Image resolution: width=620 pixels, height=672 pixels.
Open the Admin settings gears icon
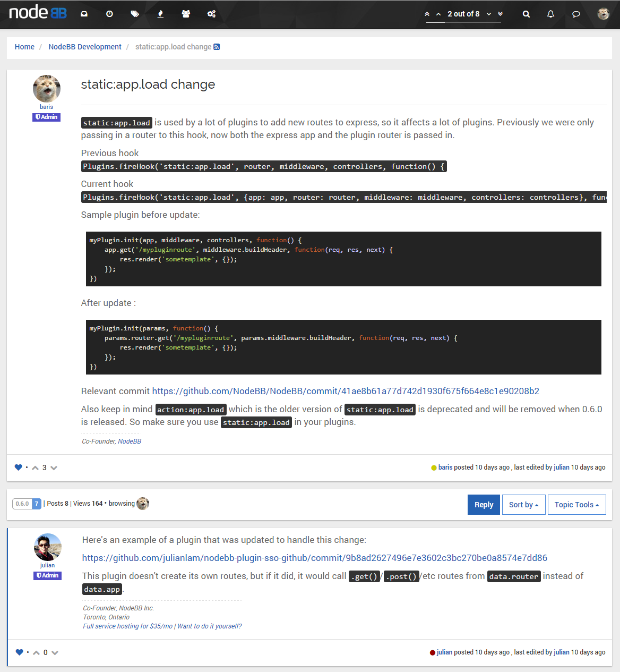[211, 14]
